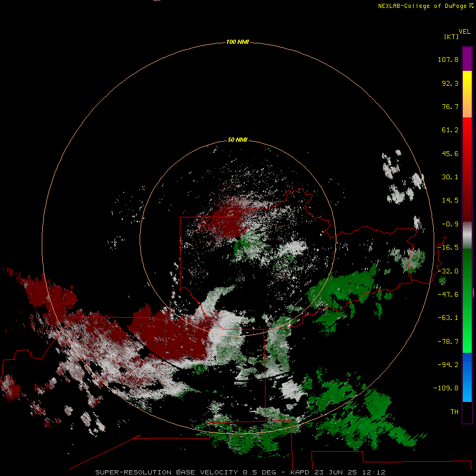The width and height of the screenshot is (476, 476).
Task: Click the -32.0 legend value
Action: pyautogui.click(x=448, y=271)
